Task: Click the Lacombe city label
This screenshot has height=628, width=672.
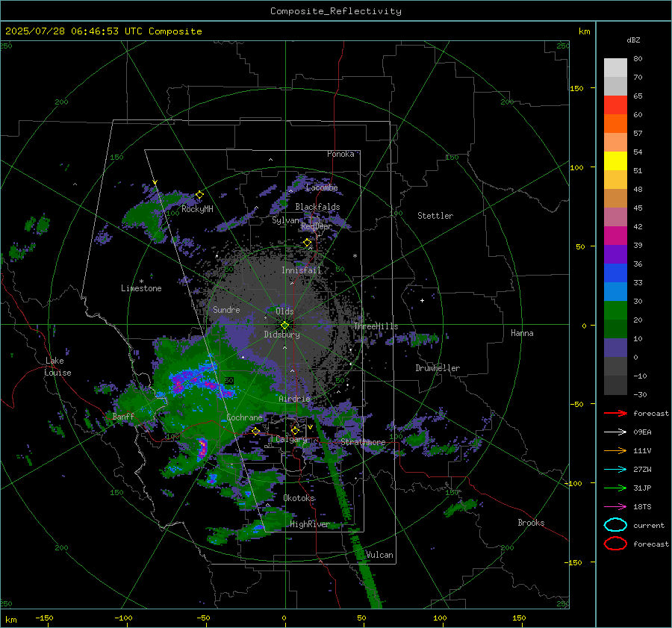Action: point(322,187)
